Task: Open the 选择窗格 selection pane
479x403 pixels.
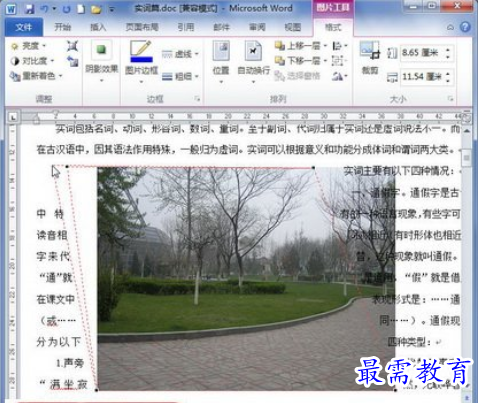Action: (297, 76)
